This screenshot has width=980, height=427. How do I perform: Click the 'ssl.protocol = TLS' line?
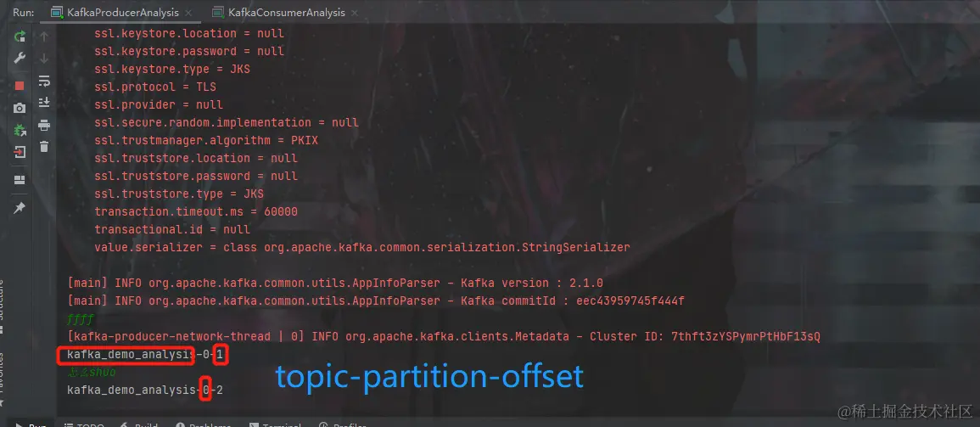(x=155, y=87)
